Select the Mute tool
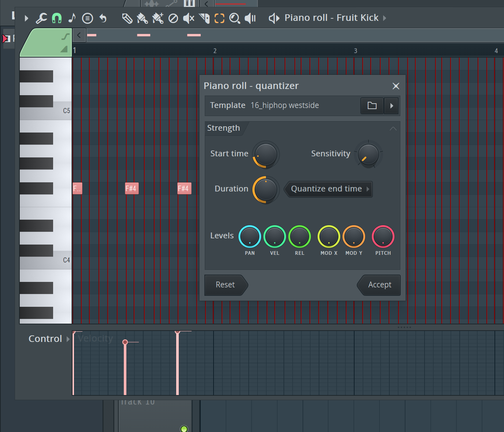The height and width of the screenshot is (432, 504). pos(189,18)
